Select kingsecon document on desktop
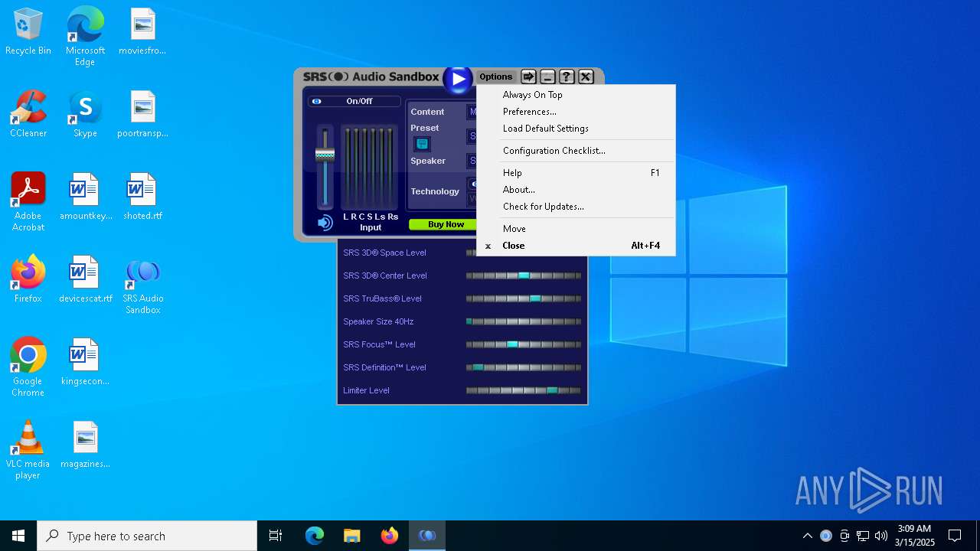This screenshot has height=551, width=980. [x=85, y=362]
